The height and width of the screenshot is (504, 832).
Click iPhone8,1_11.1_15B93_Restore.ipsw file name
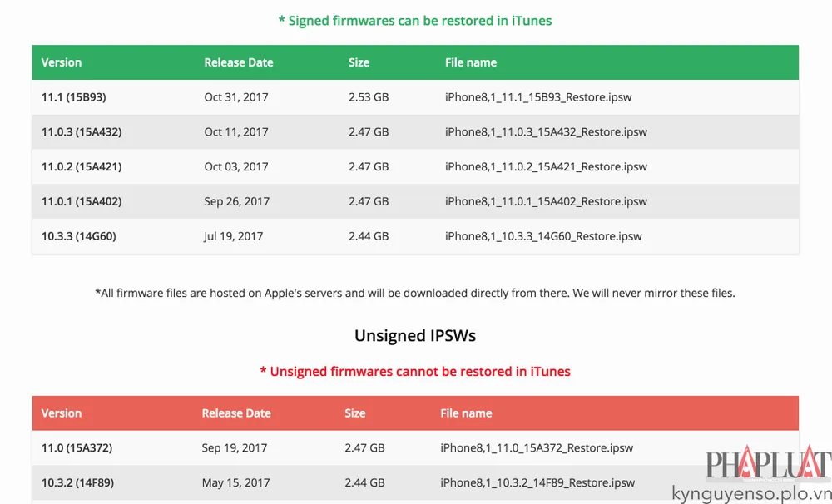pos(538,97)
